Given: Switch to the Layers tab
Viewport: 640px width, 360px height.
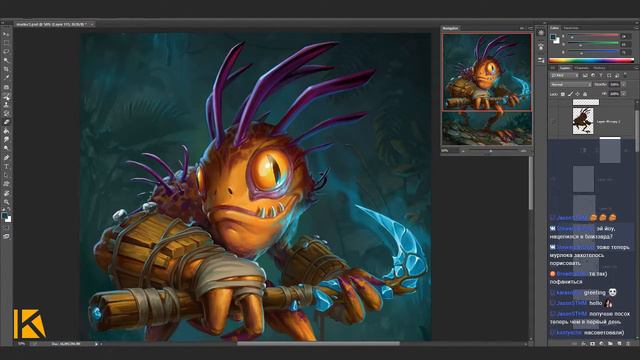Looking at the screenshot, I should coord(565,68).
